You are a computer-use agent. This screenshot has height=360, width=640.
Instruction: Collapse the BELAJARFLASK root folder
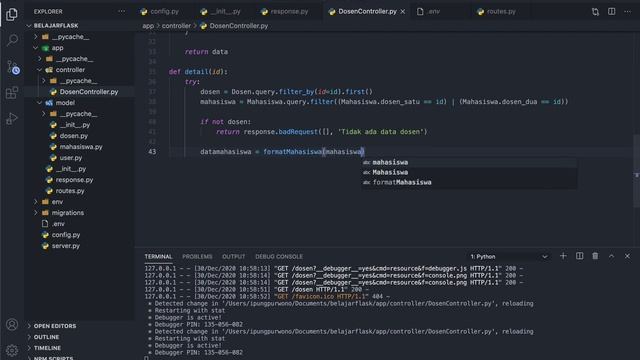(x=56, y=25)
